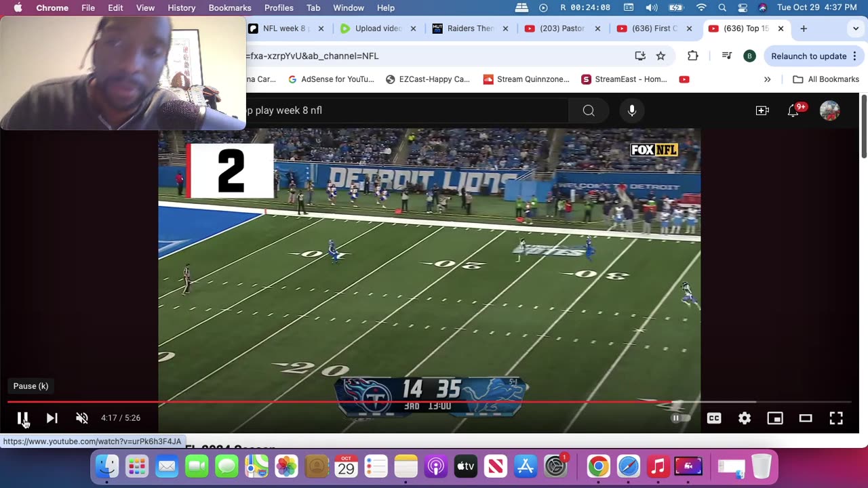Open the Apple menu
Screen dimensions: 868x488
18,7
